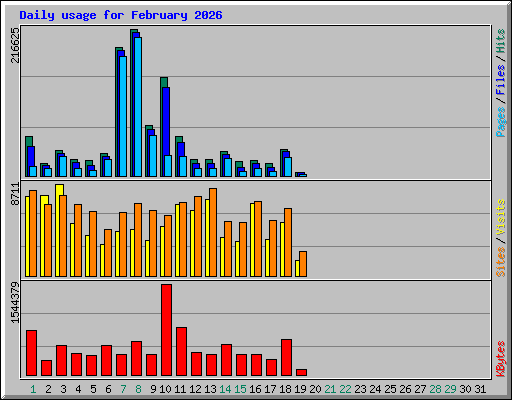
Task: Click the axis value 1544379
Action: tap(15, 302)
